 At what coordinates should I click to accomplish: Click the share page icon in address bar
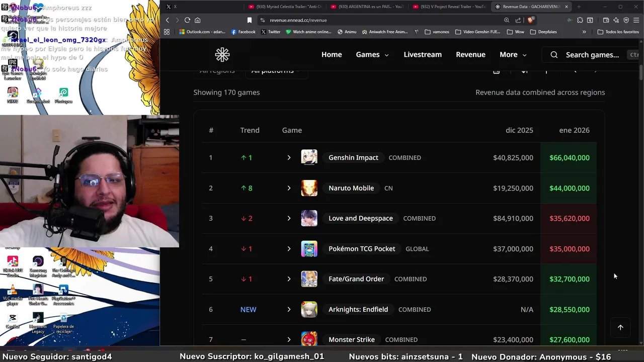(x=518, y=20)
